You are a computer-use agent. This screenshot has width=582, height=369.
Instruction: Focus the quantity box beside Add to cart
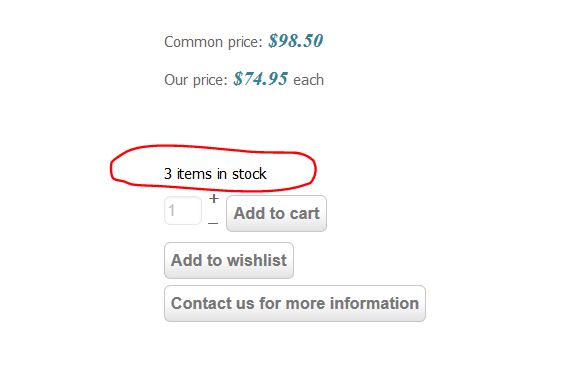183,210
